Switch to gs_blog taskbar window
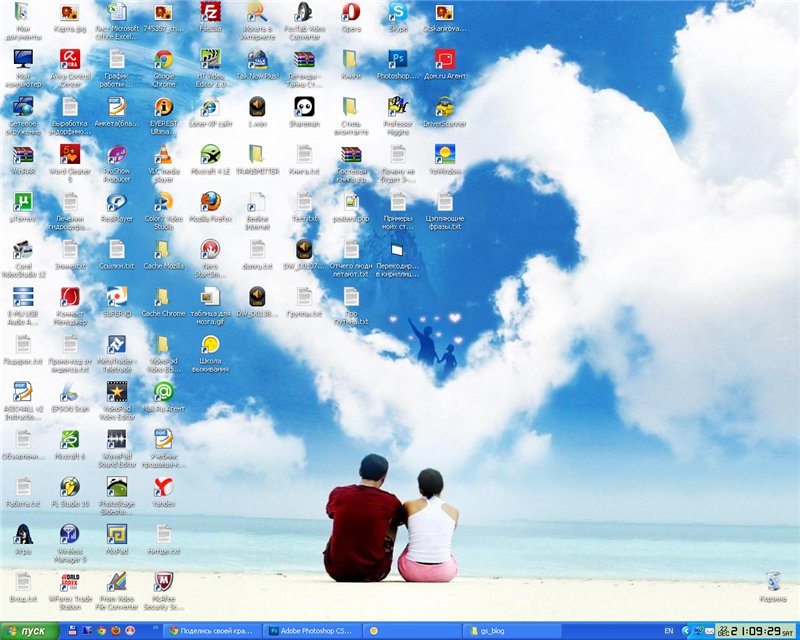 pyautogui.click(x=512, y=631)
